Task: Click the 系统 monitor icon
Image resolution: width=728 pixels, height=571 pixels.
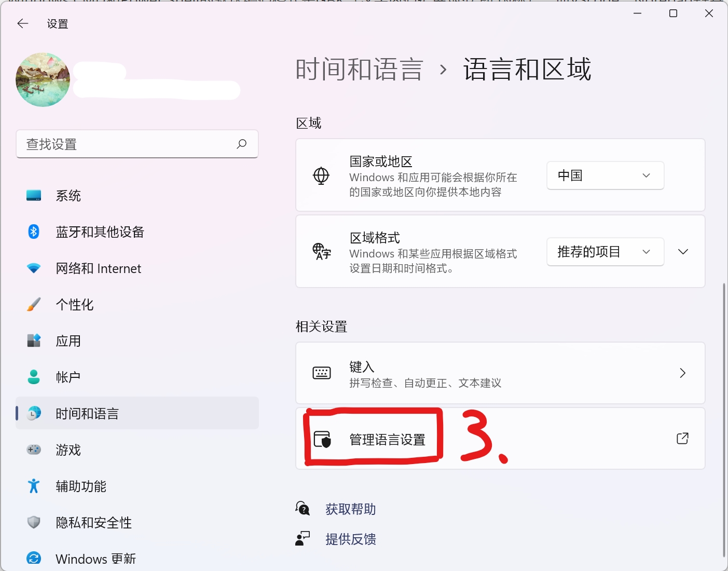Action: click(34, 196)
